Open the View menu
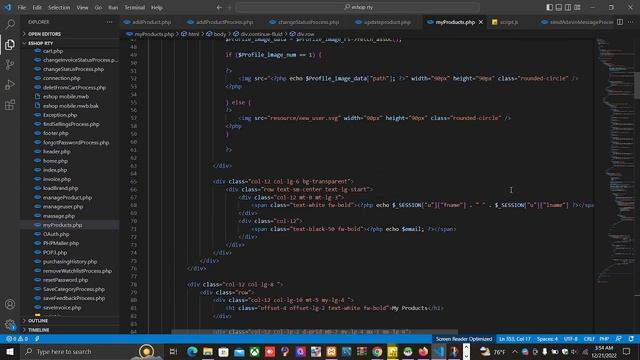This screenshot has height=360, width=640. point(82,7)
